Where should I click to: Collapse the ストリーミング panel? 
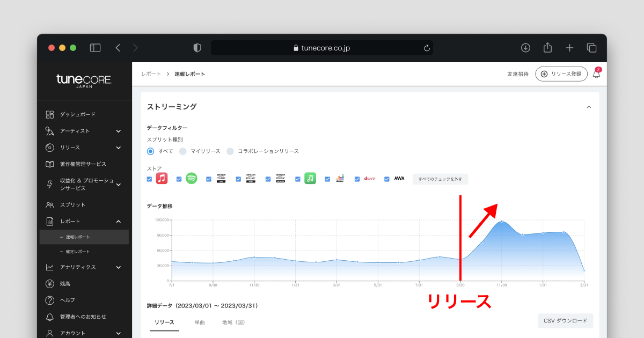589,107
